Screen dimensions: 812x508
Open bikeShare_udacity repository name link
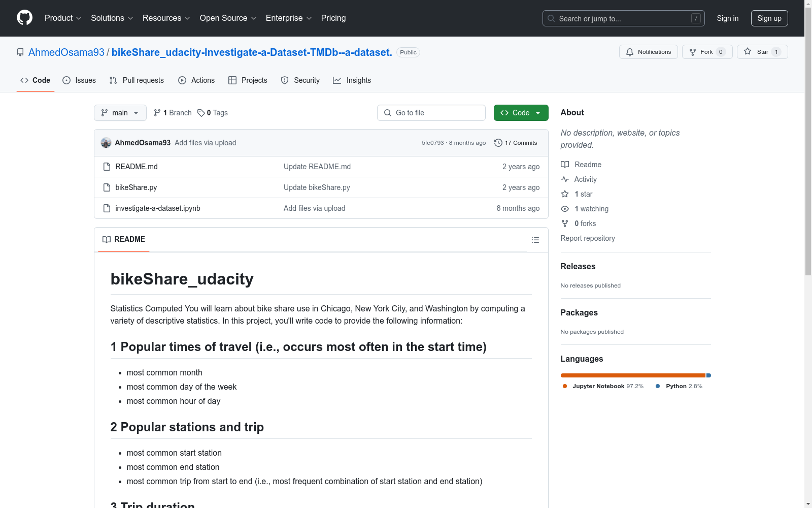pyautogui.click(x=252, y=52)
